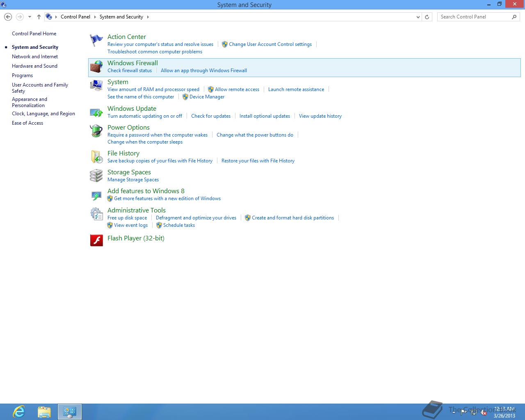Open File Explorer from the taskbar

tap(44, 411)
